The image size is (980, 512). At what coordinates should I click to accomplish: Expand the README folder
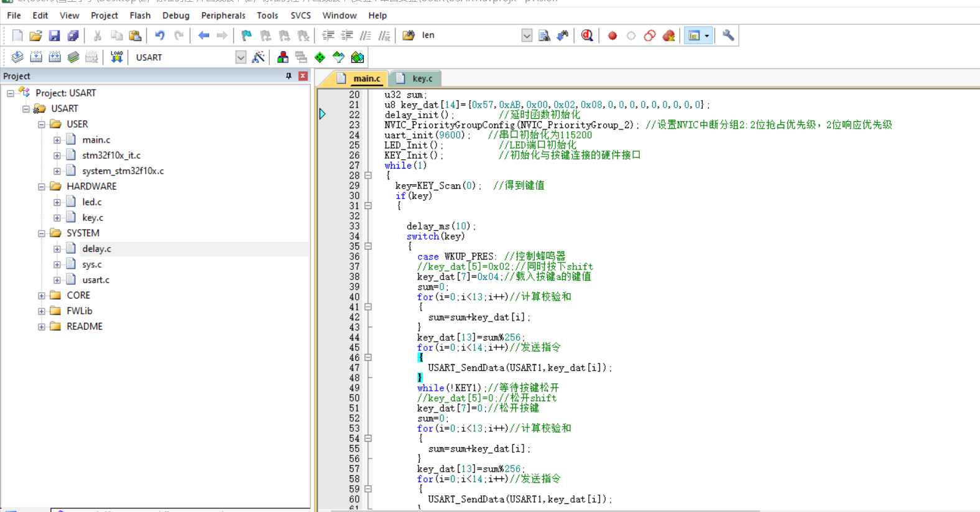42,327
